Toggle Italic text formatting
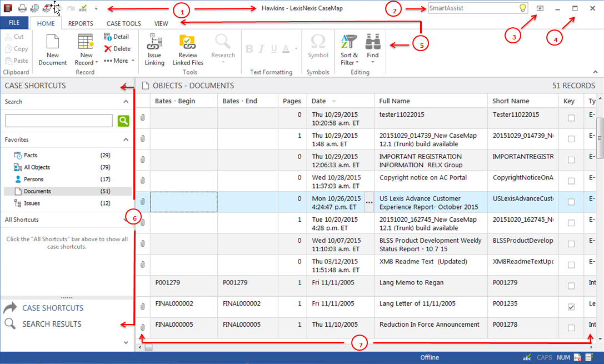This screenshot has width=604, height=364. pos(262,49)
